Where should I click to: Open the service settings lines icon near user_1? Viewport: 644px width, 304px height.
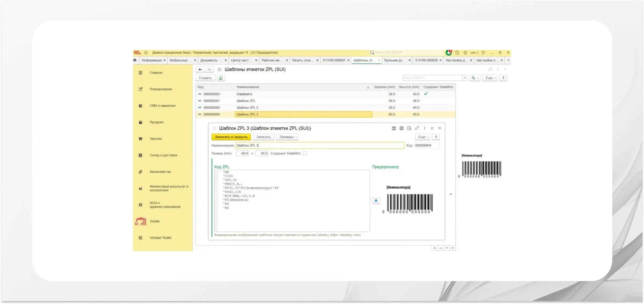click(x=483, y=53)
